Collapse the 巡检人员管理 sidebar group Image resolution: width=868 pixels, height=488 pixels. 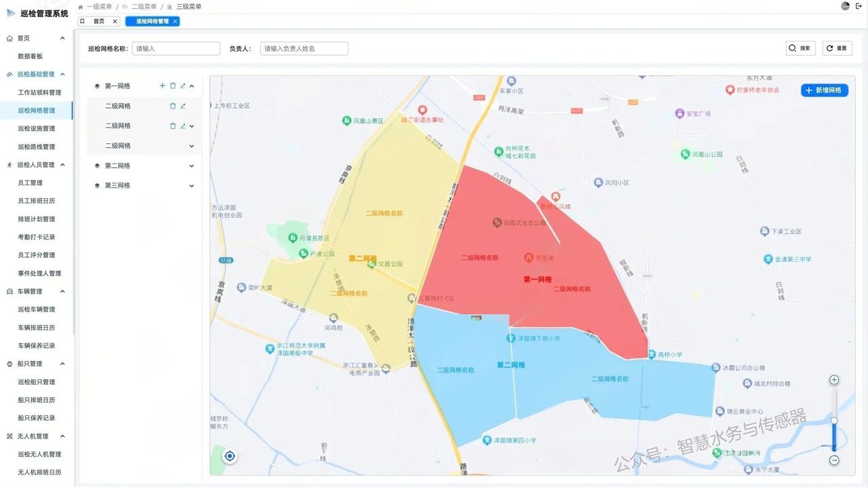[62, 165]
